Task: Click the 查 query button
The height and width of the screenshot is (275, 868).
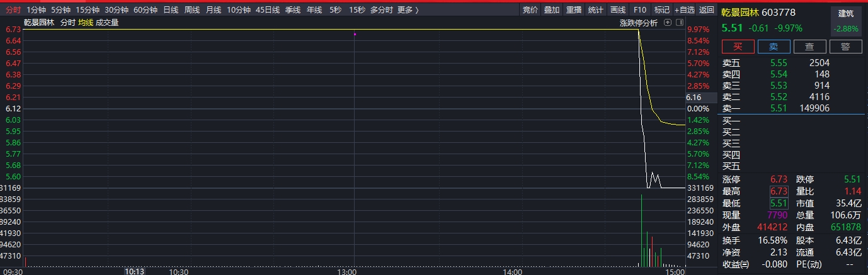Action: point(809,47)
